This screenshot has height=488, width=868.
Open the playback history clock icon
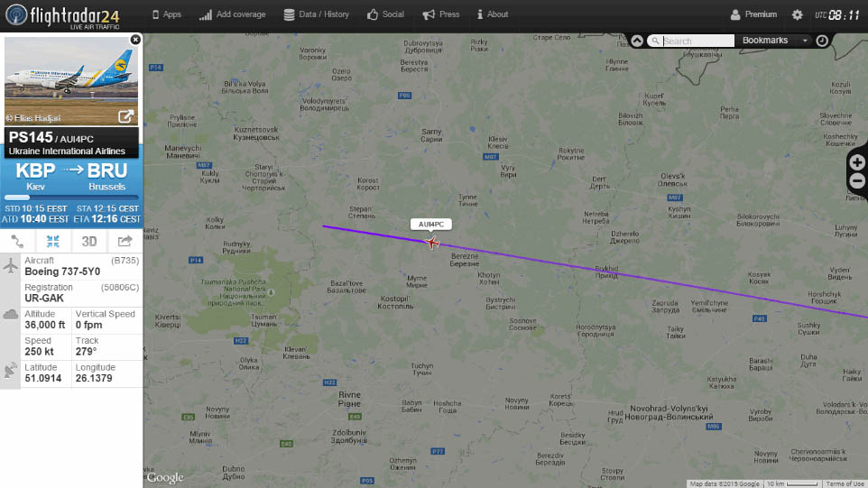click(x=822, y=41)
